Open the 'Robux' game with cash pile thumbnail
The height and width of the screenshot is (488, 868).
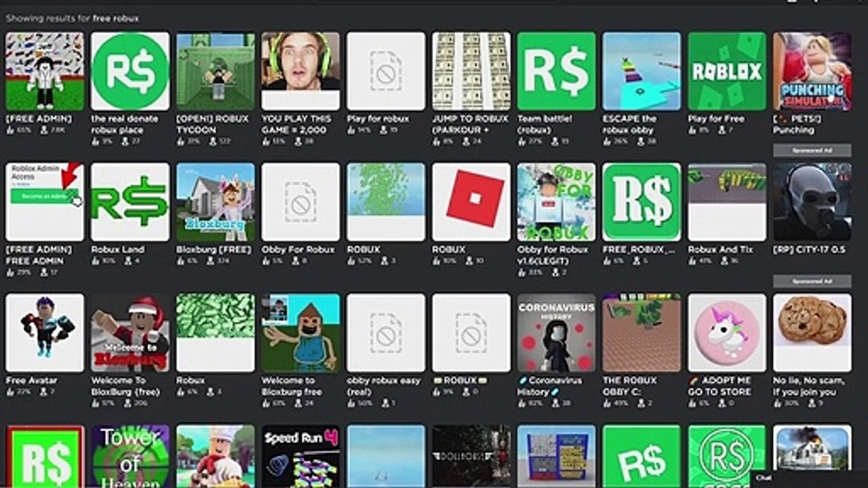pyautogui.click(x=216, y=333)
